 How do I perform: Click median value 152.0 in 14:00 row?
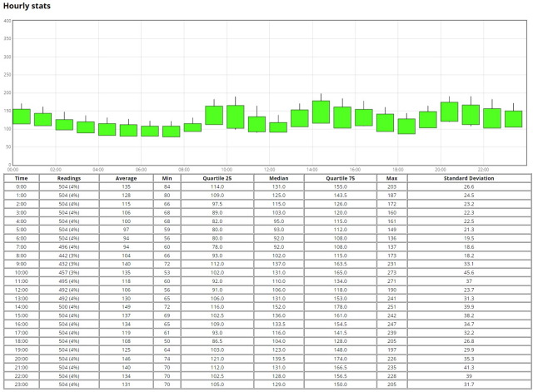tap(279, 307)
